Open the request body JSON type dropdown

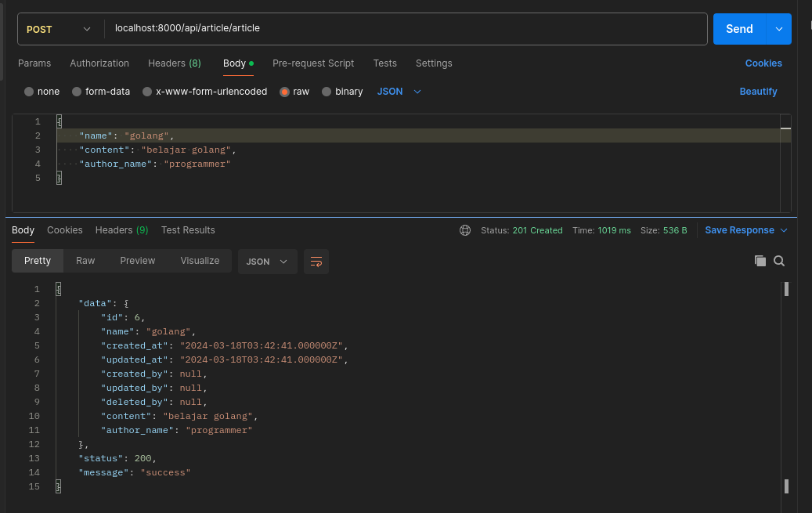(x=399, y=92)
